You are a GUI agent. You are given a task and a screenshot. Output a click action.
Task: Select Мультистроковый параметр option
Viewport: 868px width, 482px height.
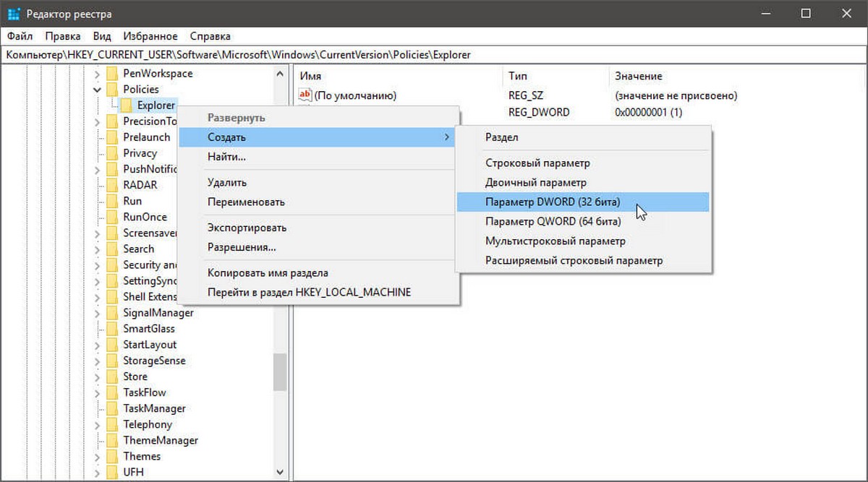click(583, 241)
